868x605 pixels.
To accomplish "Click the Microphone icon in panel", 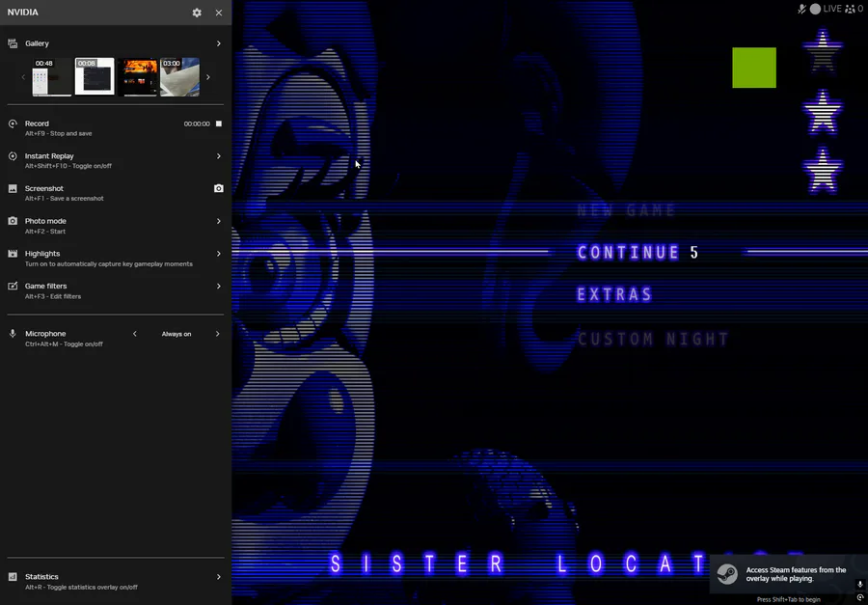I will coord(13,334).
